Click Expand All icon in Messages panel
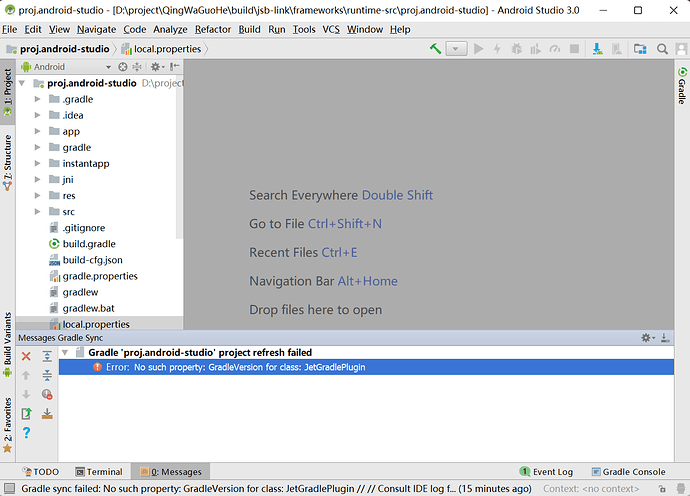The image size is (690, 496). coord(47,356)
